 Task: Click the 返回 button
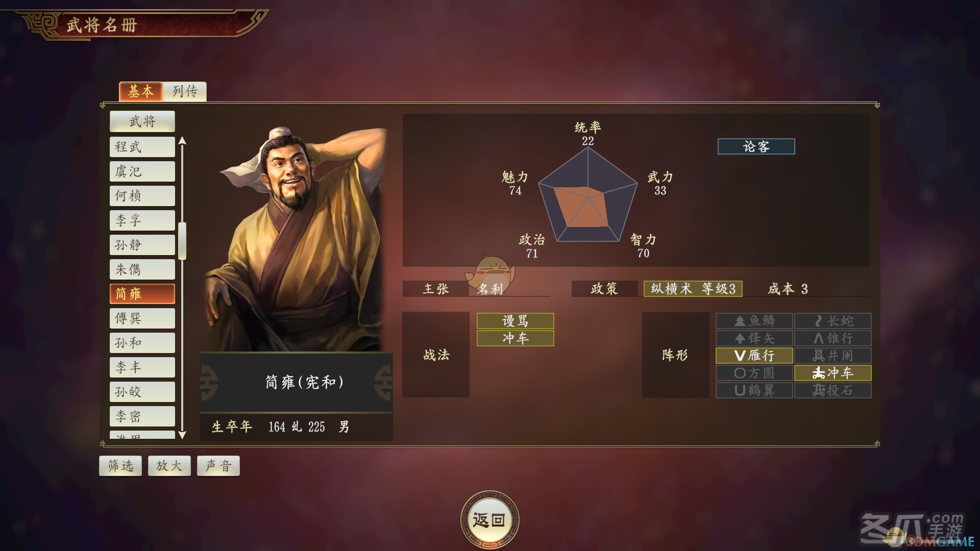(x=489, y=520)
